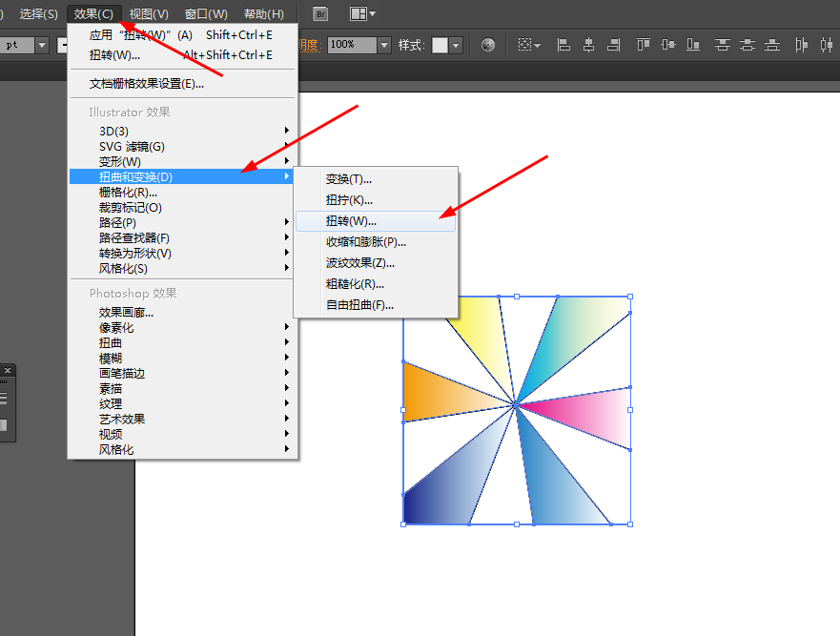Click the Horizontal Align Left icon
This screenshot has width=840, height=636.
(x=563, y=45)
